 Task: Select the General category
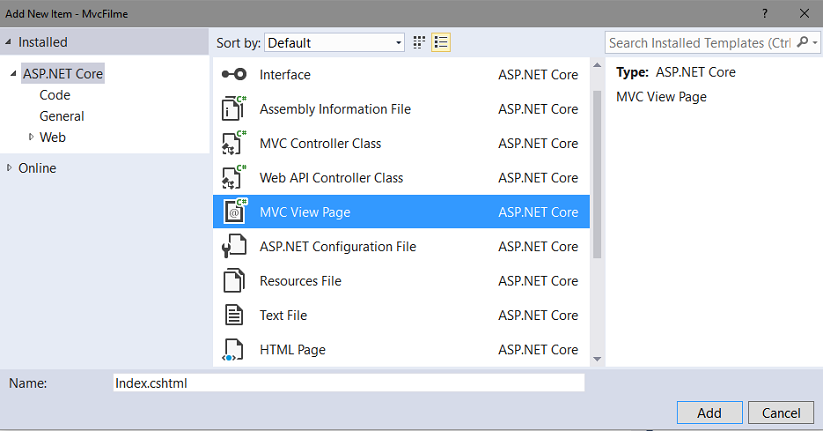61,116
